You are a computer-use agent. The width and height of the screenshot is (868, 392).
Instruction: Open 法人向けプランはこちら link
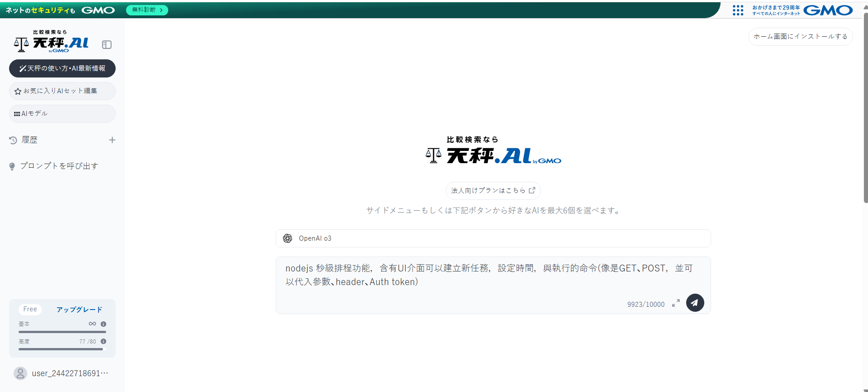tap(493, 191)
